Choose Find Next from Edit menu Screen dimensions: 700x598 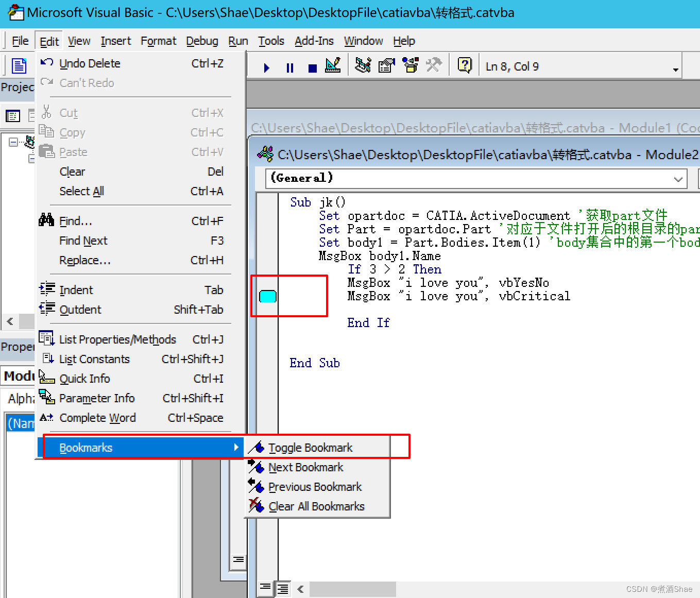[x=83, y=241]
